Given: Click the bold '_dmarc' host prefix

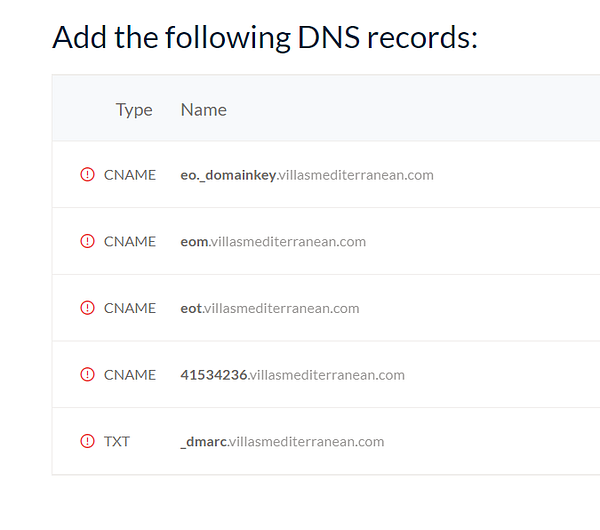Looking at the screenshot, I should (203, 441).
